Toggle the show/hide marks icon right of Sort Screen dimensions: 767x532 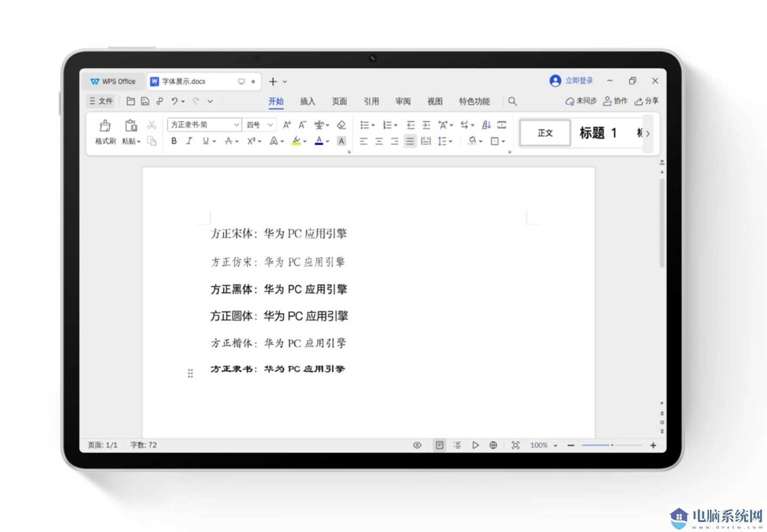(x=502, y=125)
